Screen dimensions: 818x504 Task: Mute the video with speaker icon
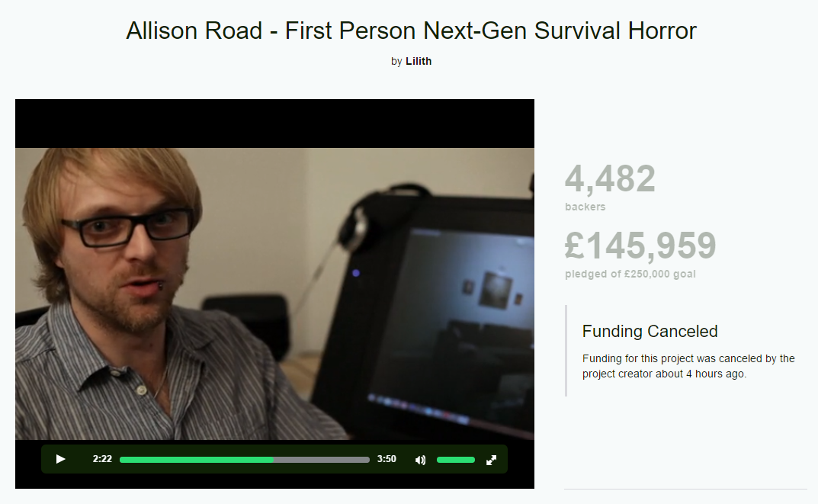[421, 460]
